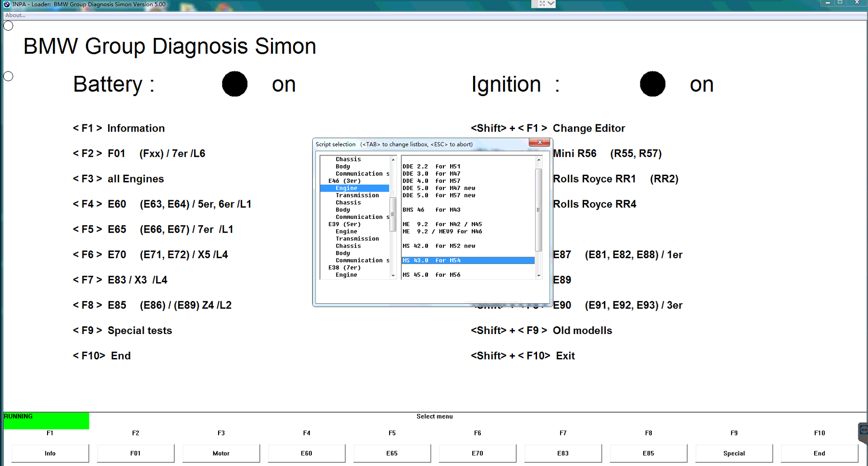Click the INPA title bar BMW icon

pos(7,4)
